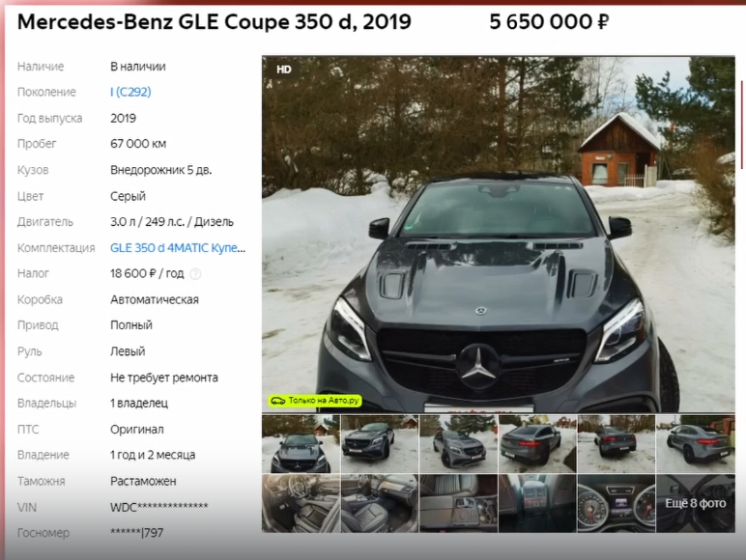The height and width of the screenshot is (560, 746).
Task: Open the main front-view car photo
Action: [498, 234]
